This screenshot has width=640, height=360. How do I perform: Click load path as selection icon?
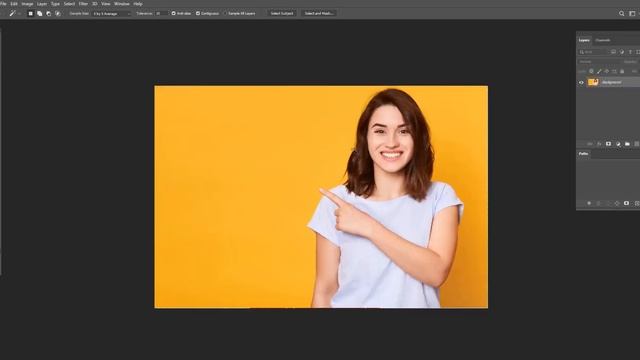pos(608,203)
